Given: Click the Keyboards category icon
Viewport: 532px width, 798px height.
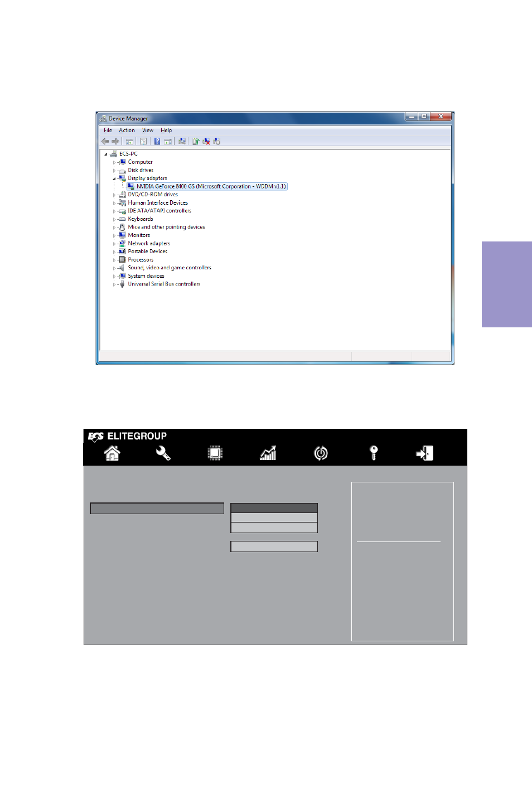Looking at the screenshot, I should 122,219.
